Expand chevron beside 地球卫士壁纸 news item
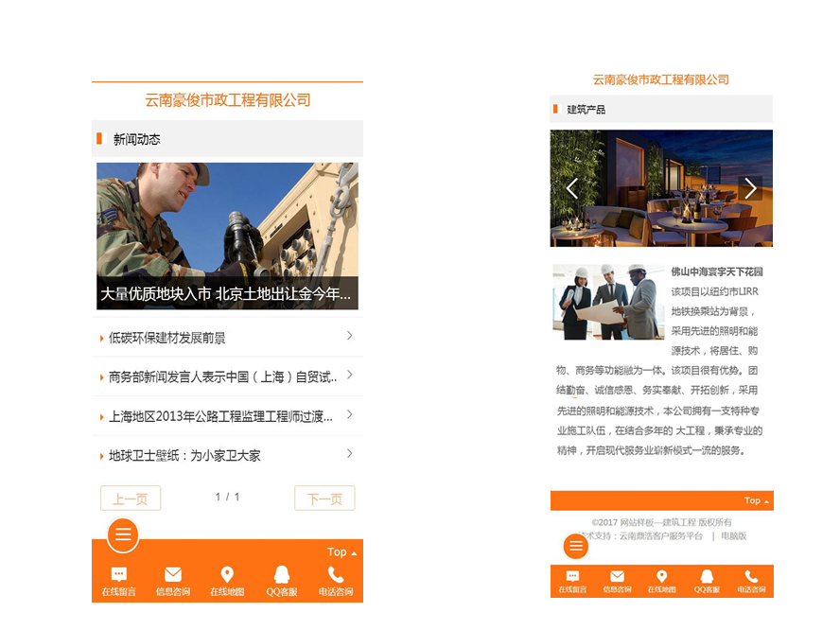This screenshot has height=630, width=840. [349, 454]
